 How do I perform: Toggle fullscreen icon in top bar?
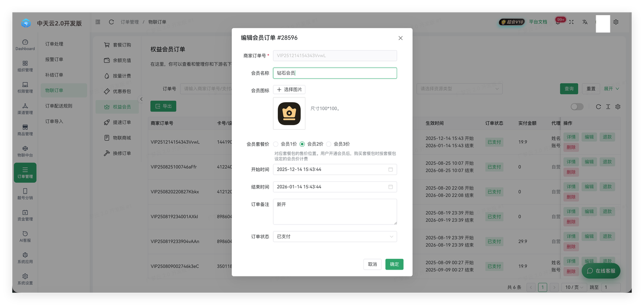pyautogui.click(x=571, y=22)
